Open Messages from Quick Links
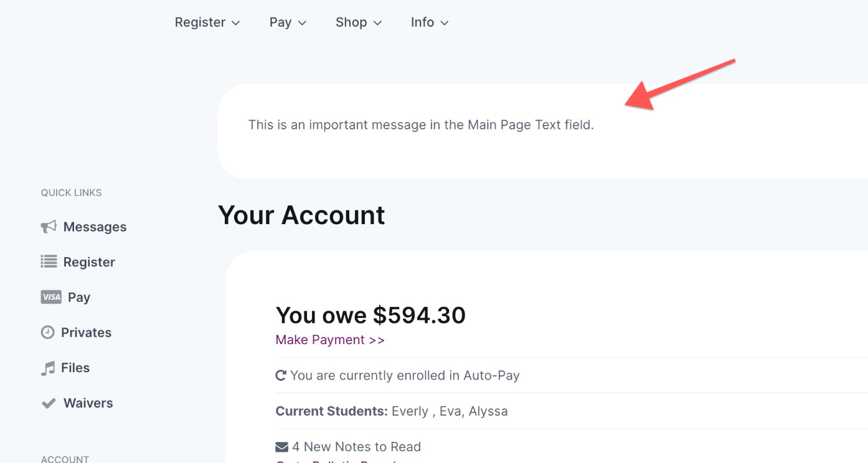The image size is (868, 463). click(x=95, y=227)
